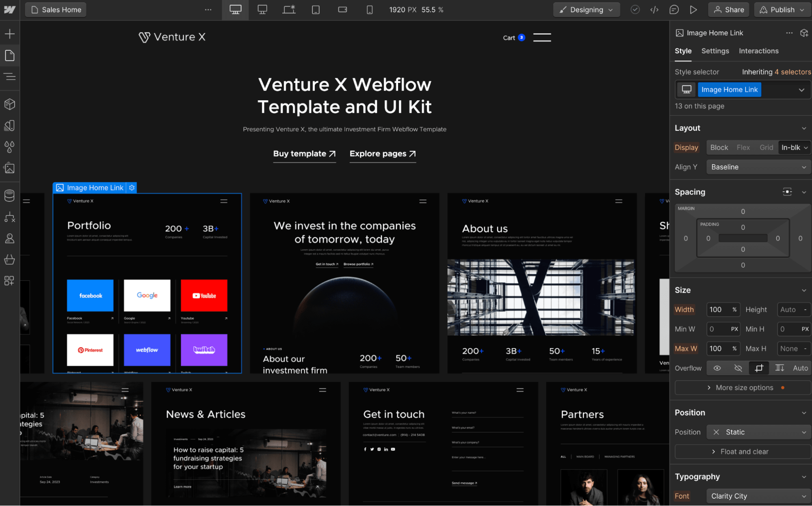Set Overflow to scroll

(x=780, y=368)
